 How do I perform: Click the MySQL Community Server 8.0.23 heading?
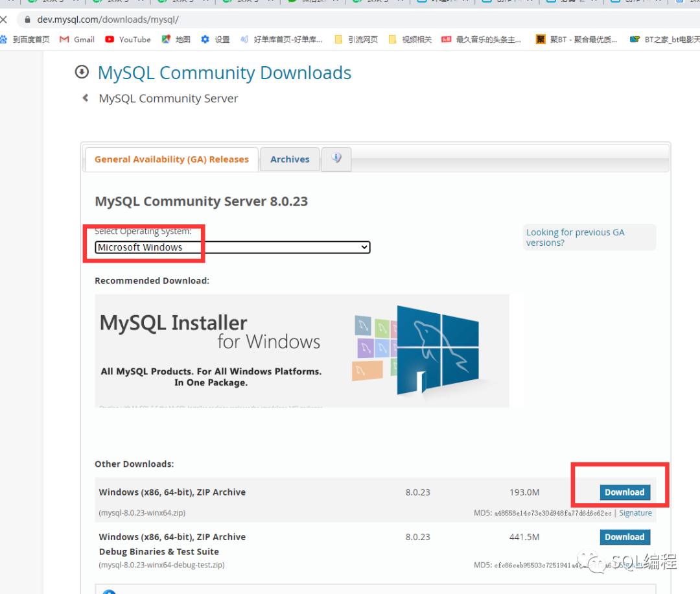[202, 202]
